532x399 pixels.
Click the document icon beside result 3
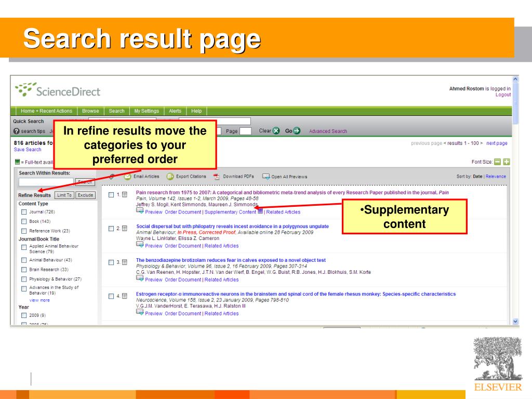(x=125, y=262)
